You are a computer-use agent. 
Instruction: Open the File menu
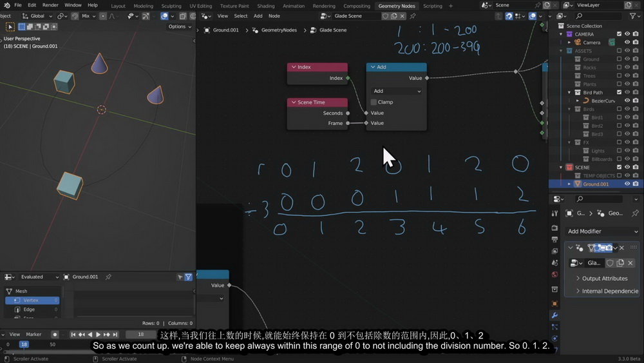17,5
